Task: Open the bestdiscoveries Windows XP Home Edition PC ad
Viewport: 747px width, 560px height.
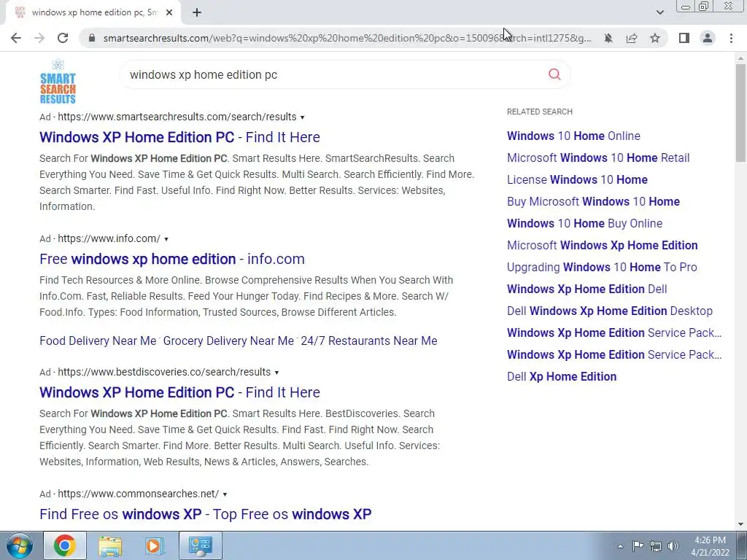Action: 179,392
